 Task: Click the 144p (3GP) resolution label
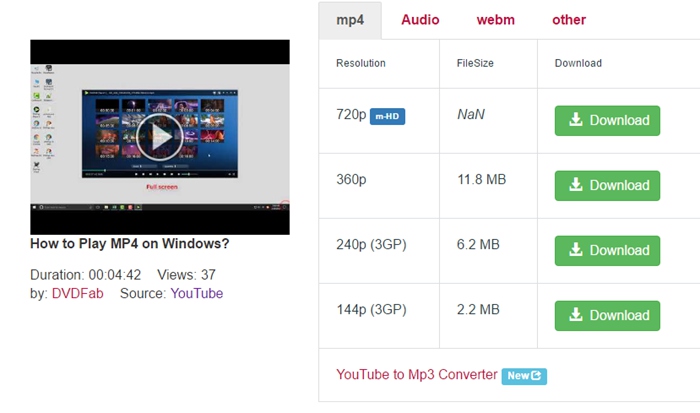[x=371, y=309]
